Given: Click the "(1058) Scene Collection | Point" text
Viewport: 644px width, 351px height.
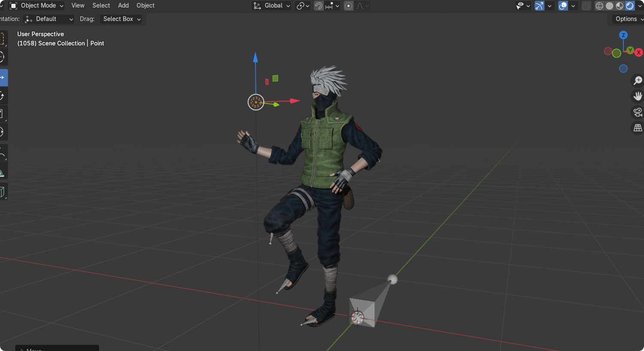Looking at the screenshot, I should click(x=61, y=43).
